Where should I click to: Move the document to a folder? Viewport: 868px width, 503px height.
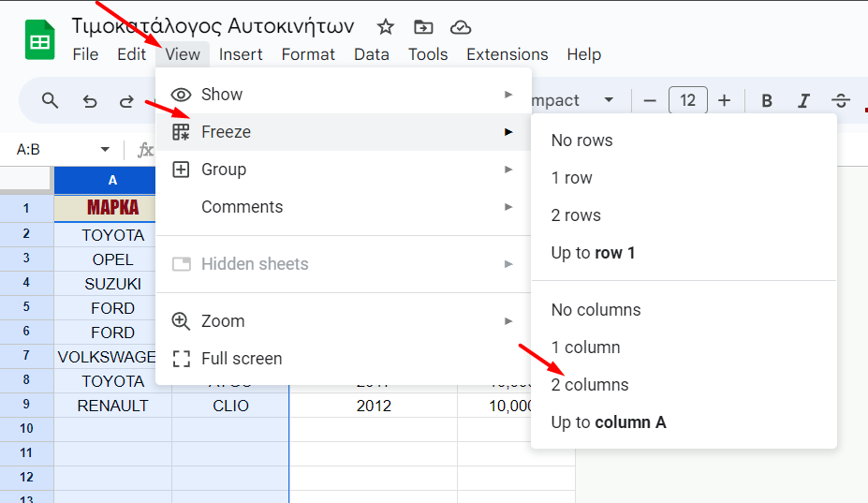click(423, 26)
